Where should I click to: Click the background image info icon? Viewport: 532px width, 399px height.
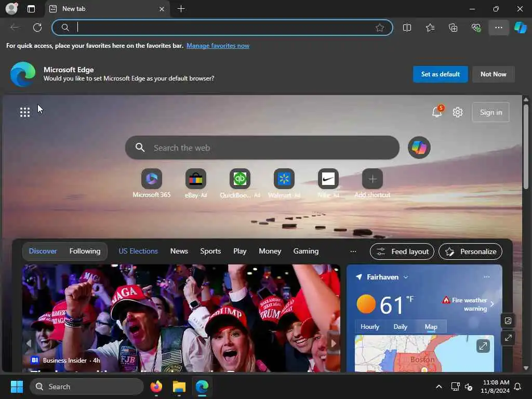(508, 321)
